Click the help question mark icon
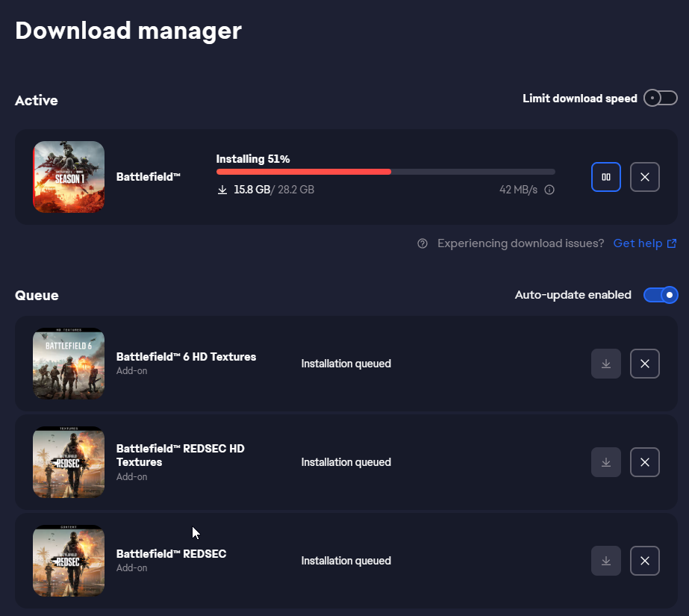The image size is (689, 616). point(423,243)
